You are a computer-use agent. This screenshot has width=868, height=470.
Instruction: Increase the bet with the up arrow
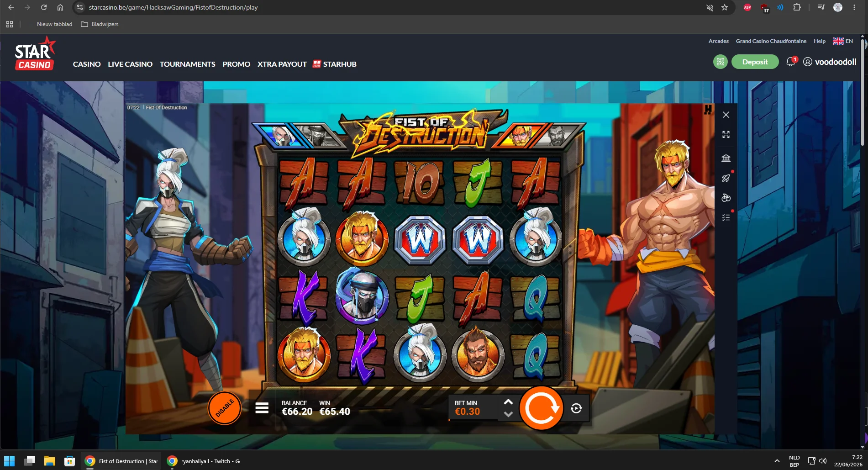click(x=508, y=402)
